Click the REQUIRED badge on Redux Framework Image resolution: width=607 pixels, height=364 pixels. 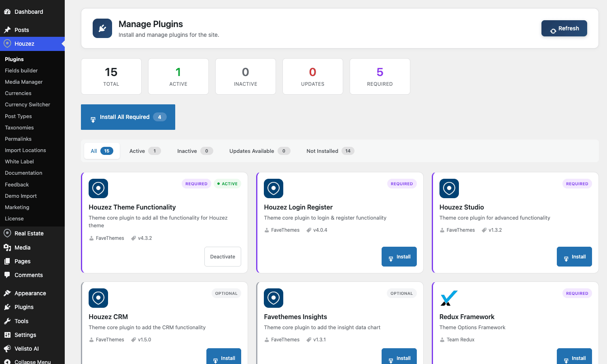577,293
